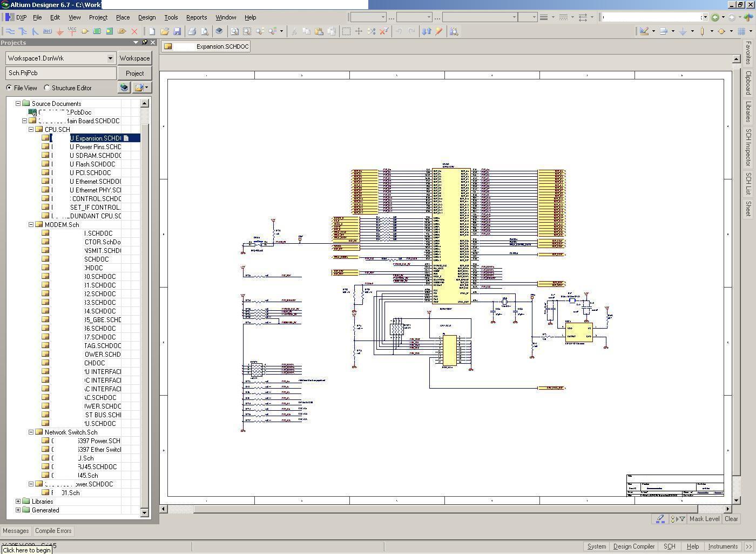The height and width of the screenshot is (554, 756).
Task: Select the Place Bus tool
Action: tap(23, 31)
